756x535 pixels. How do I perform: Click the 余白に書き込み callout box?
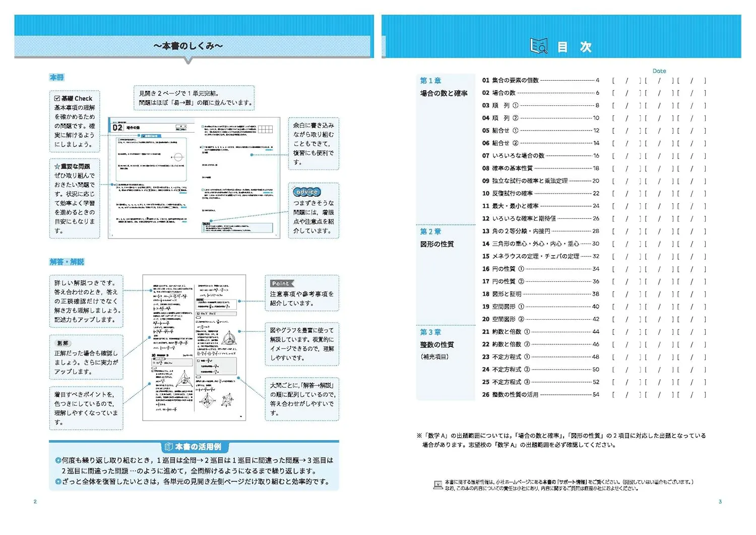point(313,144)
